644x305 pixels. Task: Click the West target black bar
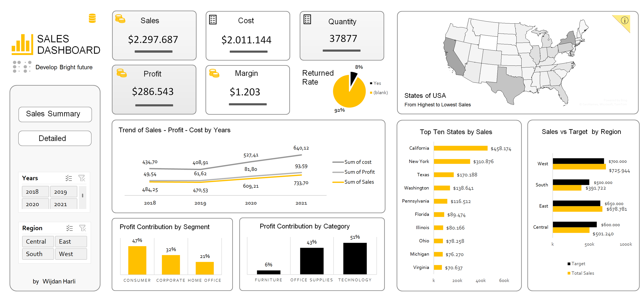point(578,161)
